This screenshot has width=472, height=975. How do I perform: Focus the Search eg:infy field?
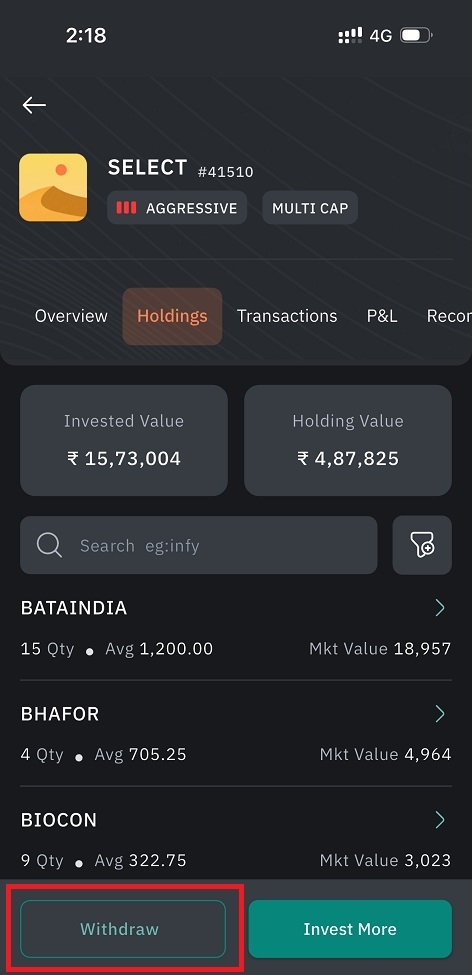pyautogui.click(x=198, y=545)
